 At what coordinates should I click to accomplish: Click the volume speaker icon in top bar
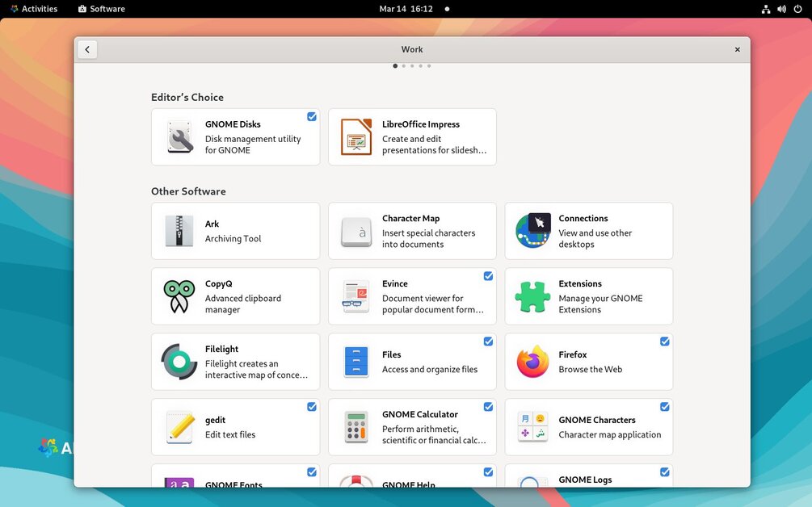781,9
